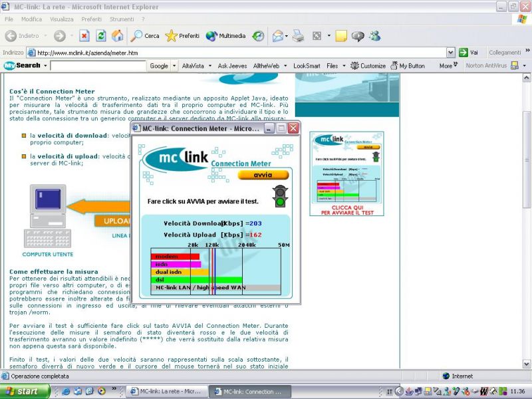The height and width of the screenshot is (399, 532).
Task: Click the yellow avvia button
Action: [x=263, y=175]
